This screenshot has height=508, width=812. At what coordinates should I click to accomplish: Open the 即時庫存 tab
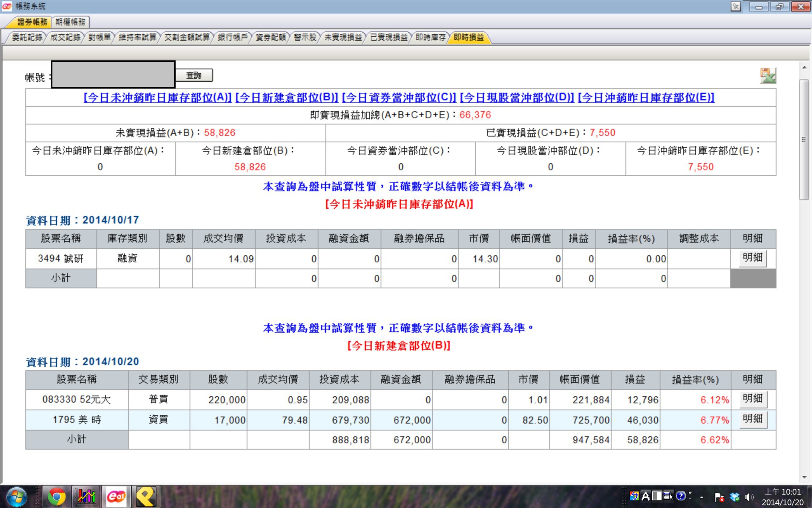431,37
